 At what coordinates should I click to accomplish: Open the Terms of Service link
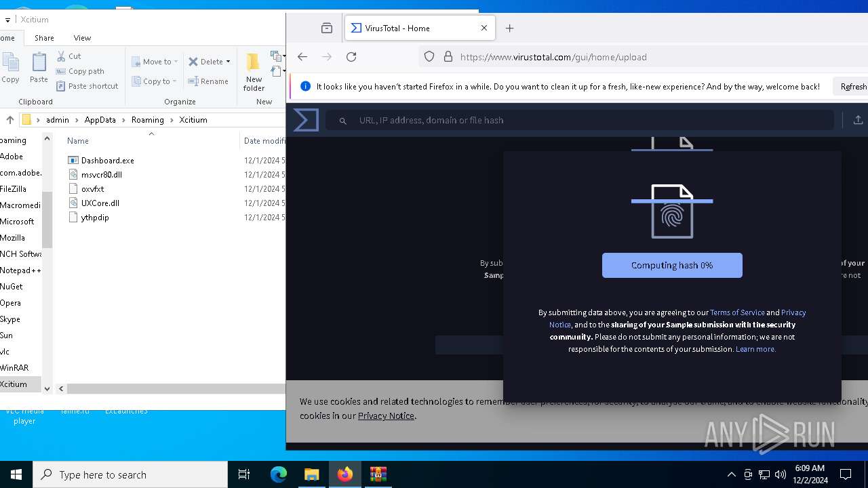(737, 312)
